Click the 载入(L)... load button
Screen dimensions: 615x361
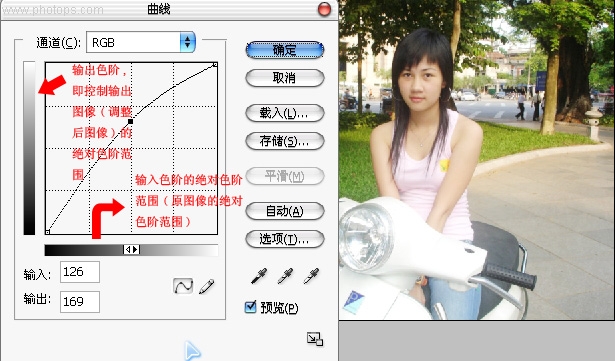click(x=285, y=113)
